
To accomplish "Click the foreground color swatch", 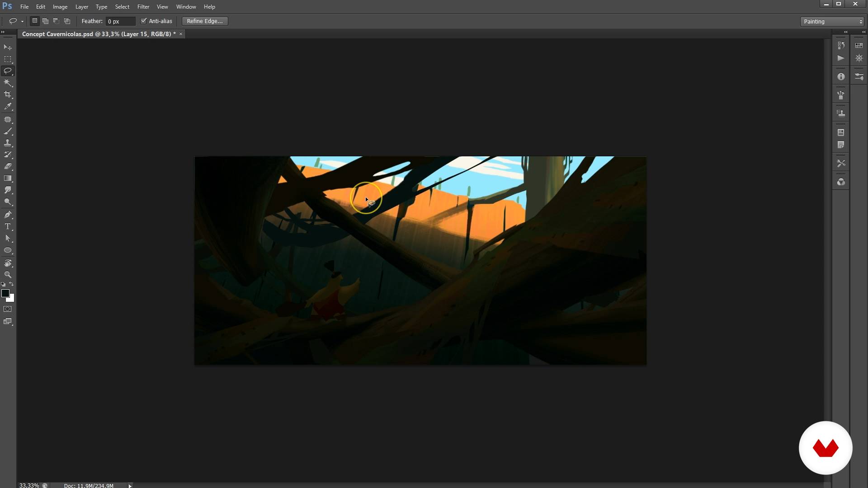I will point(5,293).
